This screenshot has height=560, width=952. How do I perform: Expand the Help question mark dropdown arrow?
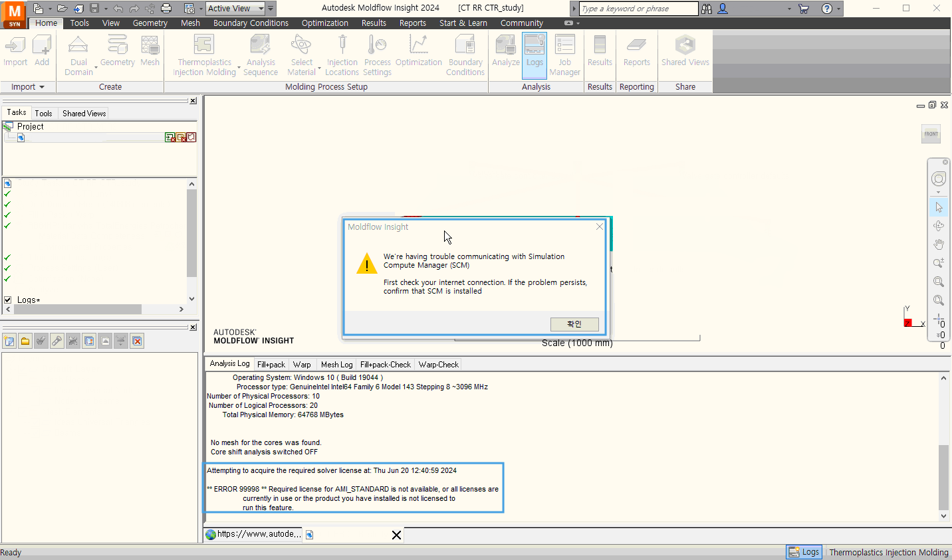pyautogui.click(x=838, y=9)
